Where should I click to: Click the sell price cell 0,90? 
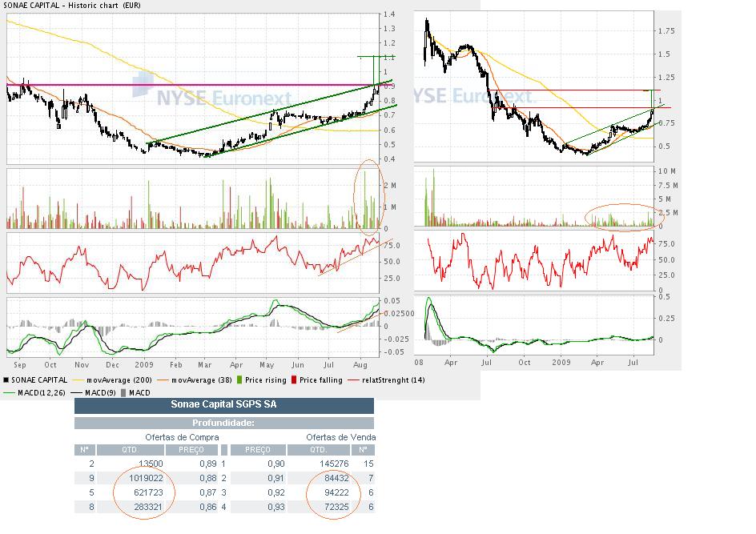[x=276, y=464]
